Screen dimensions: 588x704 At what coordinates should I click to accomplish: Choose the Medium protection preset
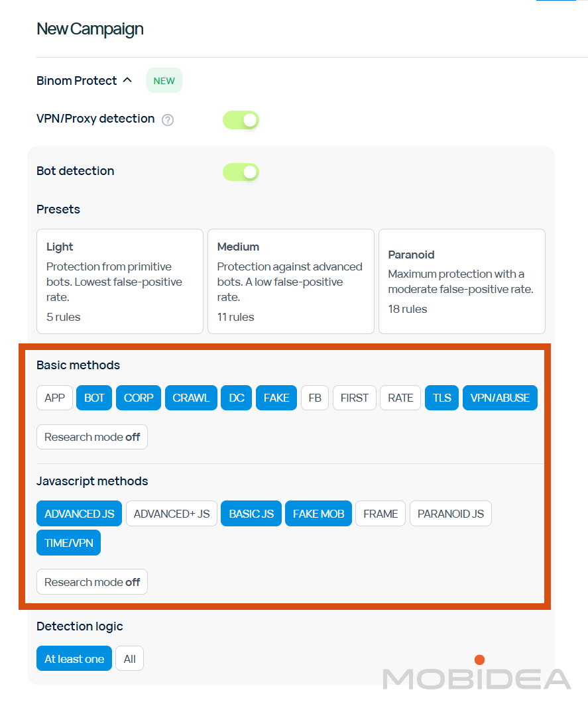290,281
